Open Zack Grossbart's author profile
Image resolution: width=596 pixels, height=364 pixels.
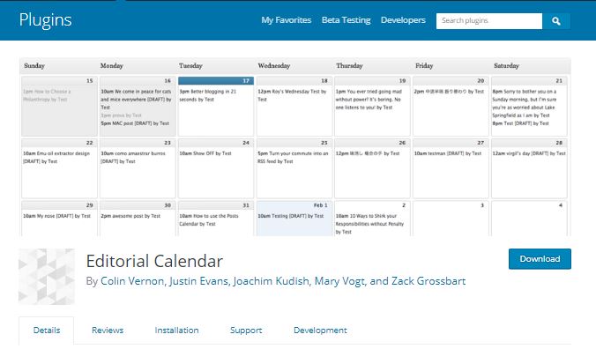pos(428,281)
